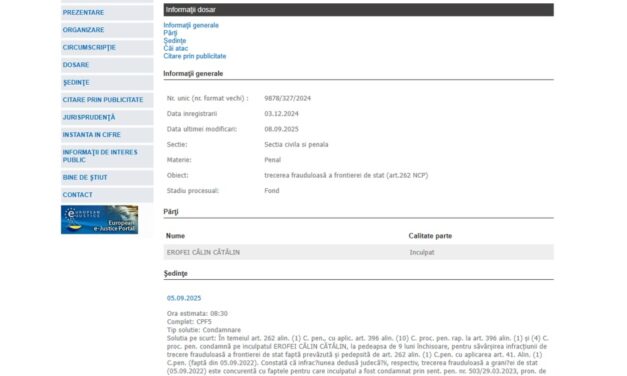Go to the ORGANIZARE section
This screenshot has width=627, height=376.
tap(107, 30)
